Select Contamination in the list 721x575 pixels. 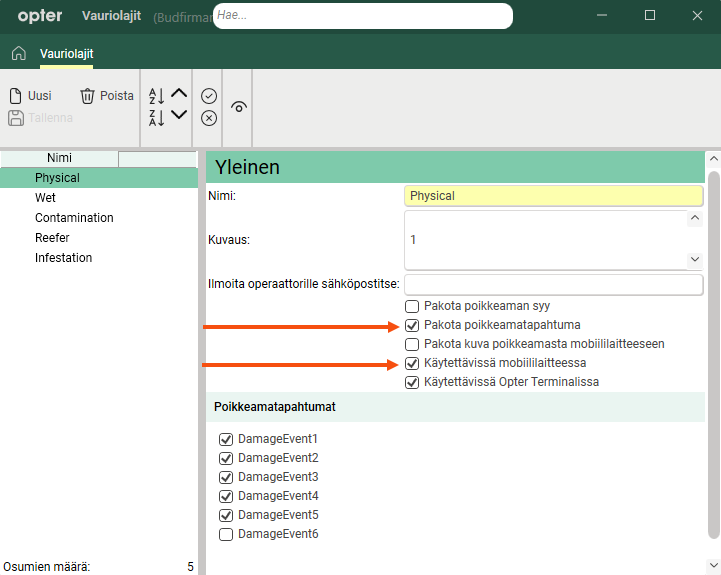click(74, 218)
